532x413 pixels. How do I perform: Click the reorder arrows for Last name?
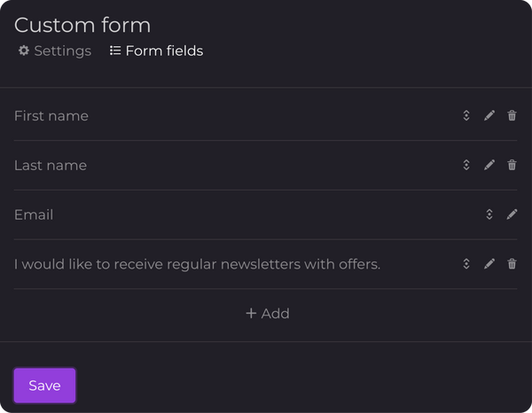point(466,165)
